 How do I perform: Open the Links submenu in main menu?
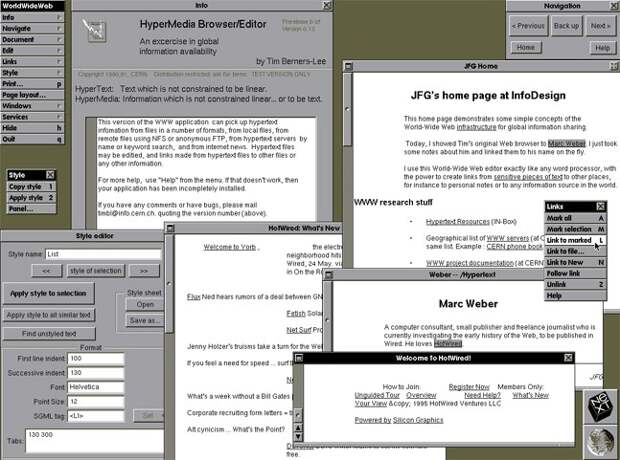[32, 62]
